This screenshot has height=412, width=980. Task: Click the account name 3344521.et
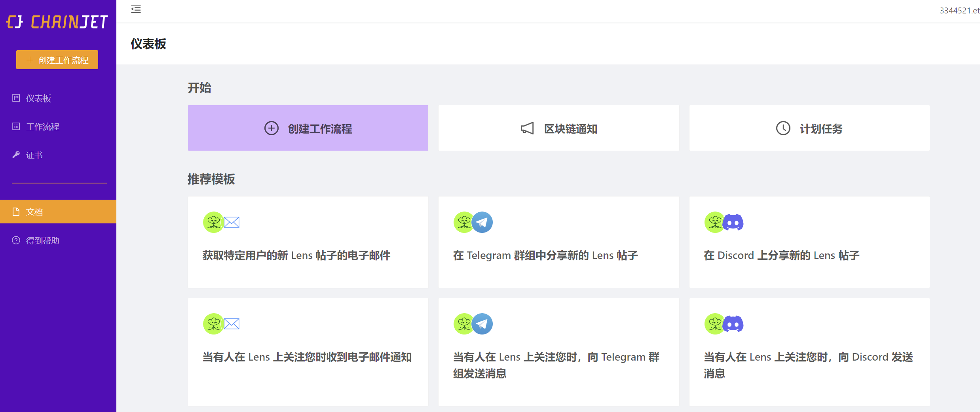click(x=959, y=11)
